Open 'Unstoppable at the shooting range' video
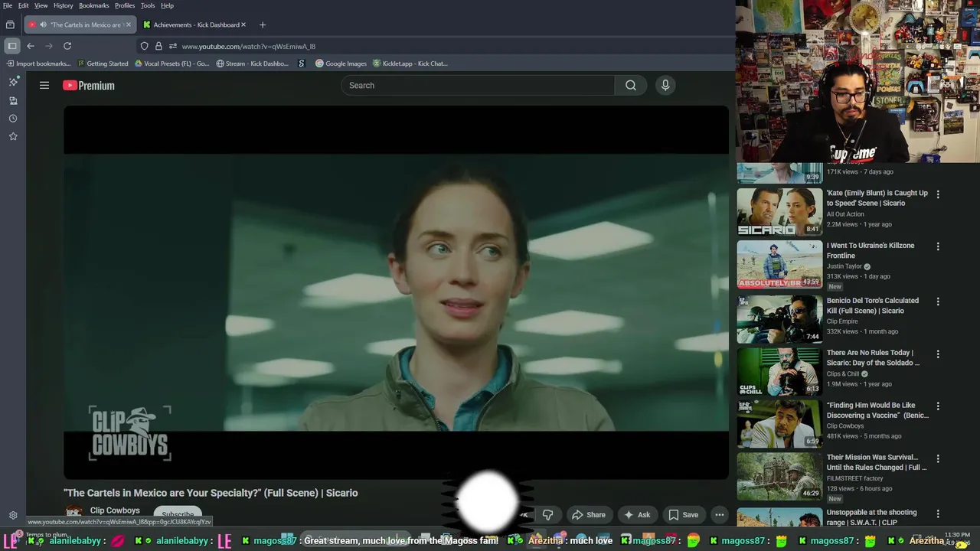This screenshot has height=551, width=980. click(x=871, y=517)
